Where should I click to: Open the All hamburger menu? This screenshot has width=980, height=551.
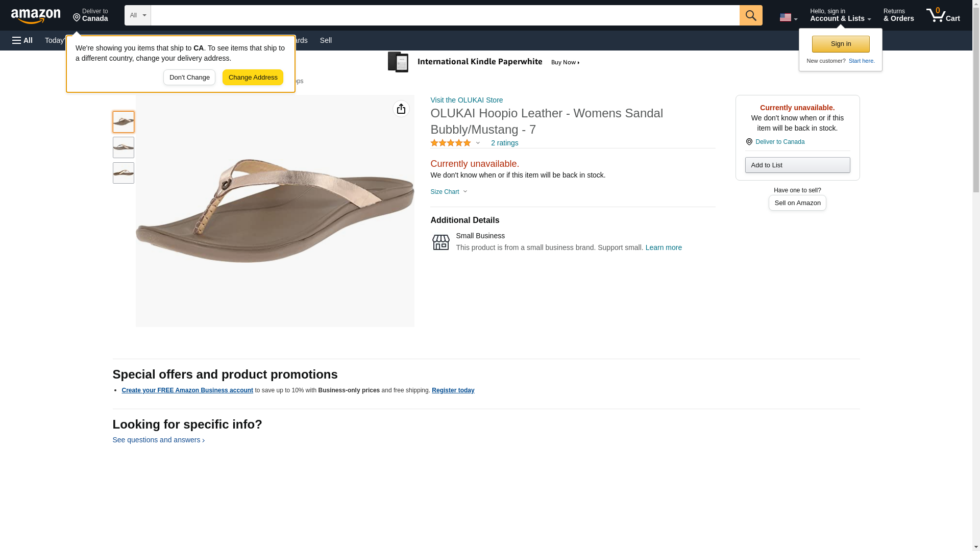22,40
